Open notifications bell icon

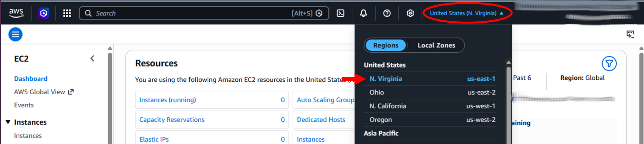point(363,13)
